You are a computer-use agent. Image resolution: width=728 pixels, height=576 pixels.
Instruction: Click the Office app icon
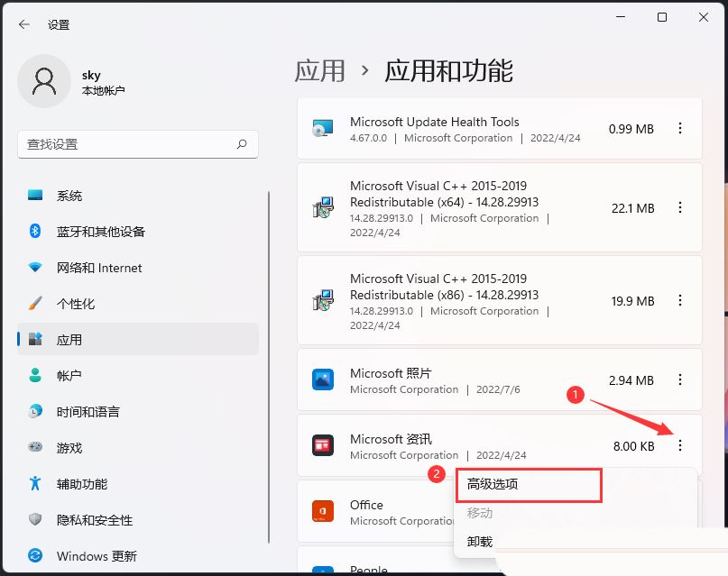(324, 512)
